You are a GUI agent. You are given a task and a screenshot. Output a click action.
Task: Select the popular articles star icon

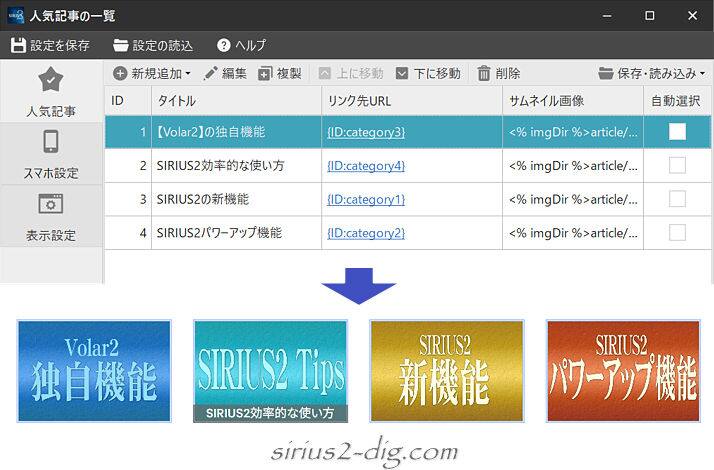coord(50,81)
